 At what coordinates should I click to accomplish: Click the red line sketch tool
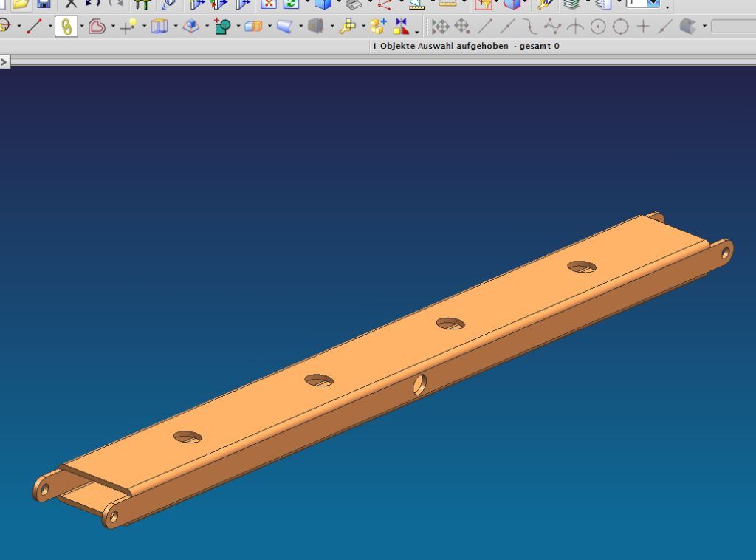35,27
